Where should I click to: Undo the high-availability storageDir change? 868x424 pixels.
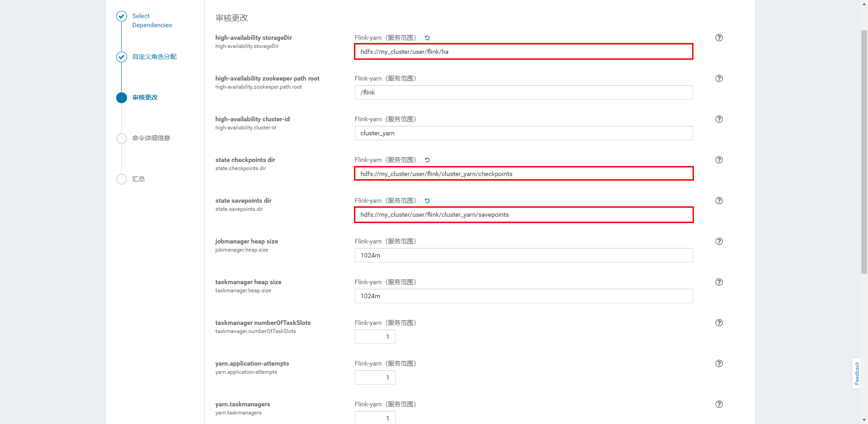click(x=427, y=38)
